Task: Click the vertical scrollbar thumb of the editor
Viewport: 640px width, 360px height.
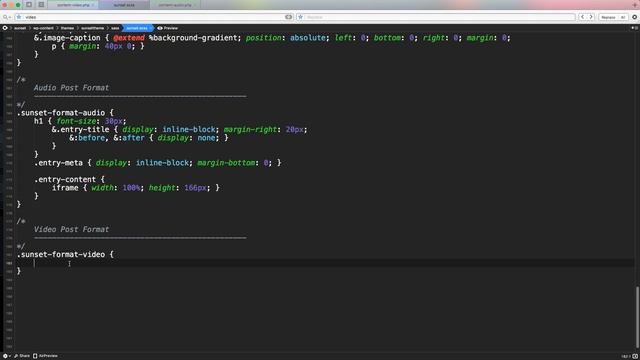Action: click(x=637, y=318)
